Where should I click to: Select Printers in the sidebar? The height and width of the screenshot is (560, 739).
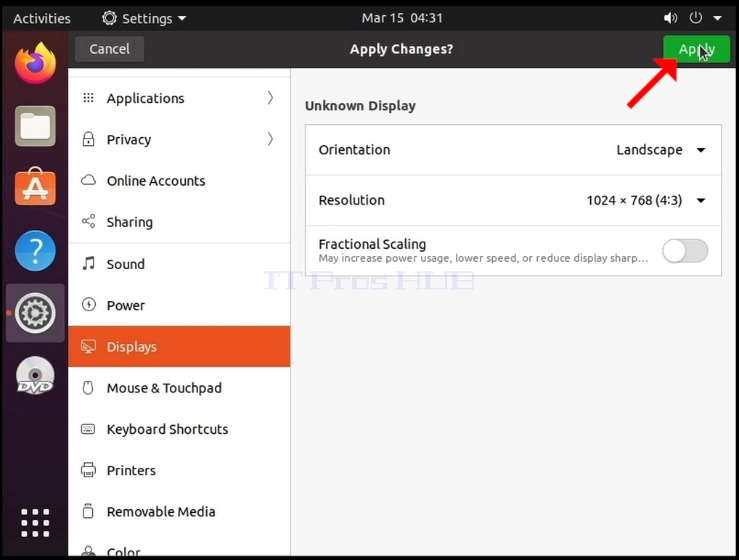click(179, 470)
